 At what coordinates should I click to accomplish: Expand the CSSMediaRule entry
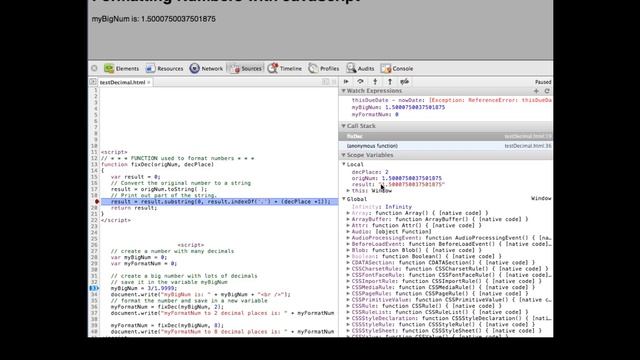tap(348, 287)
